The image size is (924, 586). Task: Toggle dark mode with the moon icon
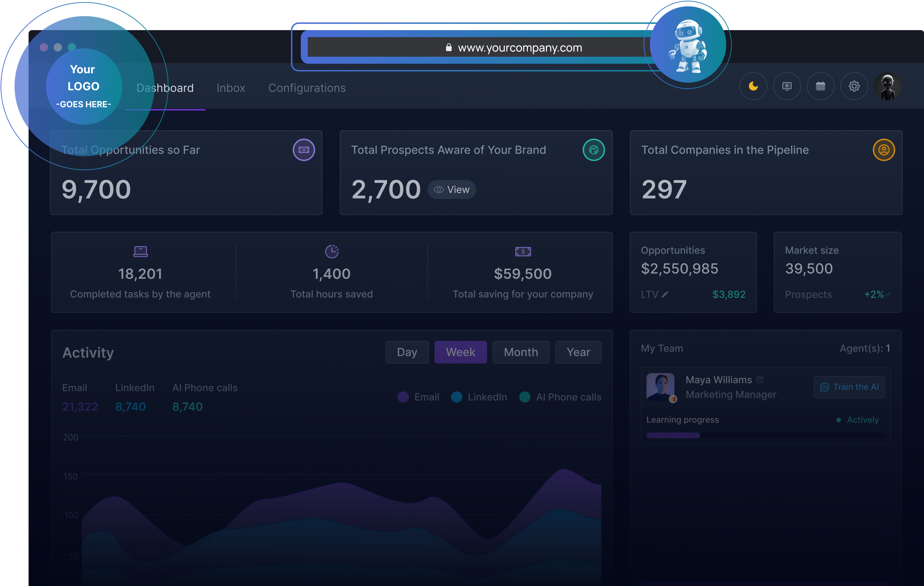[x=753, y=86]
